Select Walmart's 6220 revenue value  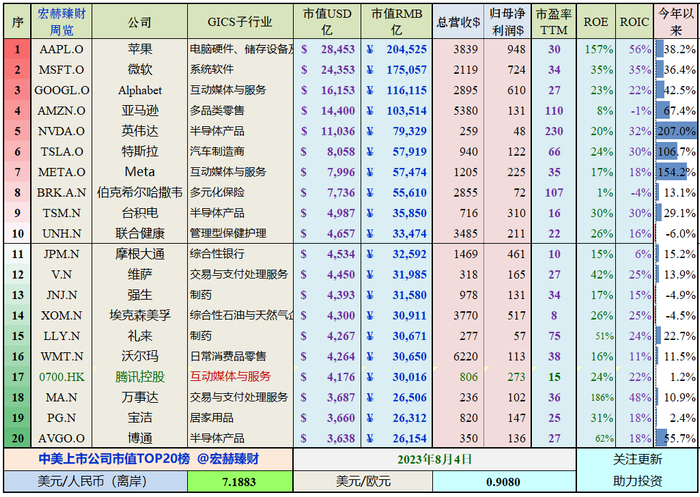(466, 357)
